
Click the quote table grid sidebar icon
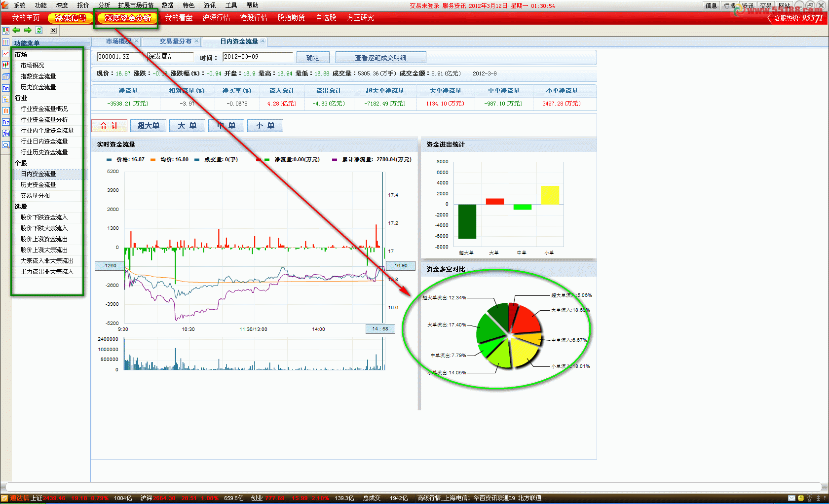click(x=5, y=42)
